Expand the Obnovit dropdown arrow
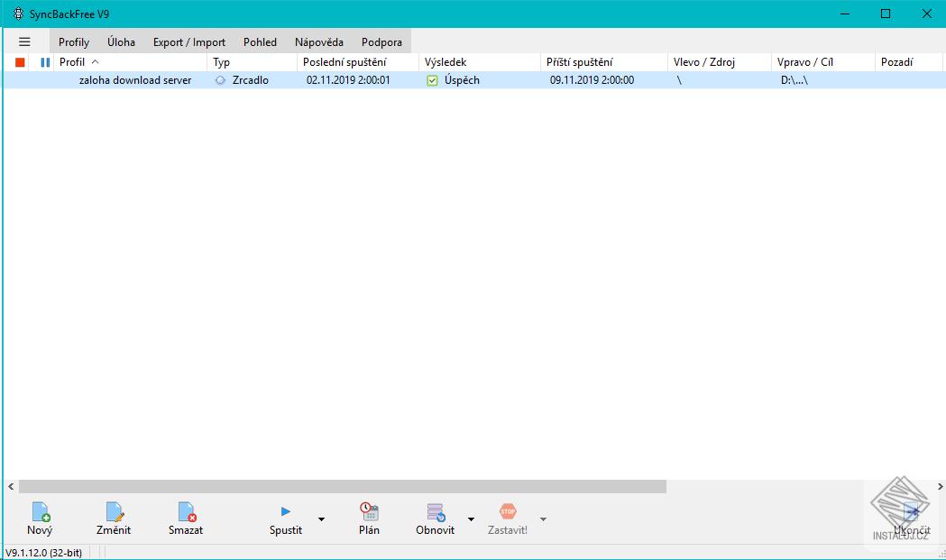946x560 pixels. pyautogui.click(x=471, y=519)
